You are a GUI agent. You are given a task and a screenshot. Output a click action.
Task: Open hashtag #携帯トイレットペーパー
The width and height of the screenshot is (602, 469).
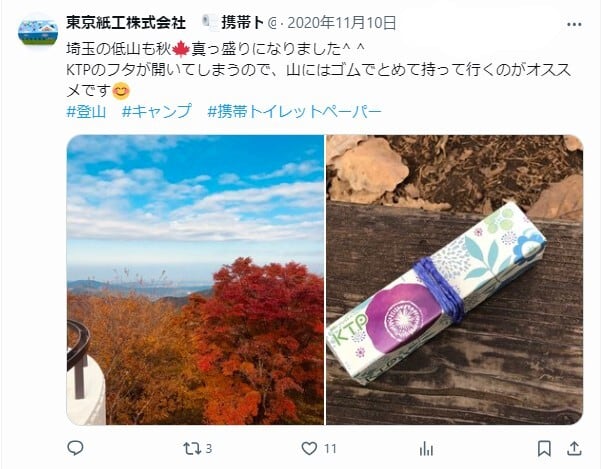(294, 112)
